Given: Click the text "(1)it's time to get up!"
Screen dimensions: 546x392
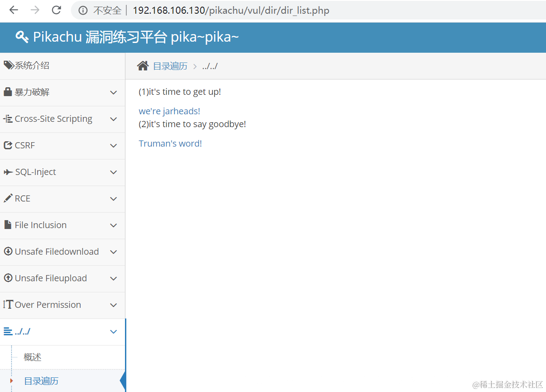Looking at the screenshot, I should (x=179, y=92).
